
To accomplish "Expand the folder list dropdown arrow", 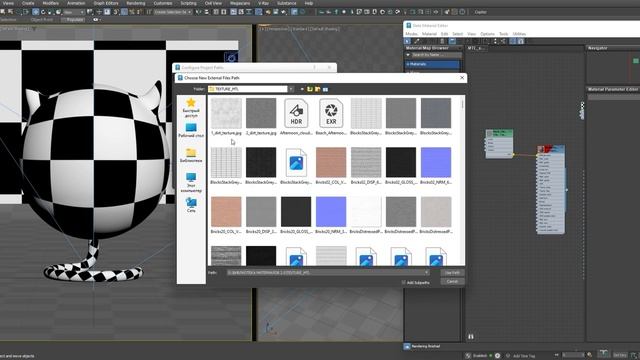I will [291, 89].
